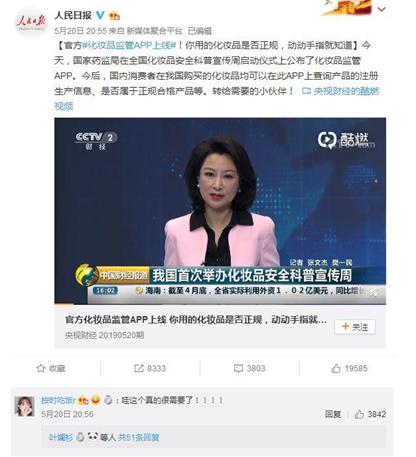Open comments via the 3803 comment icon
The height and width of the screenshot is (457, 416).
249,368
